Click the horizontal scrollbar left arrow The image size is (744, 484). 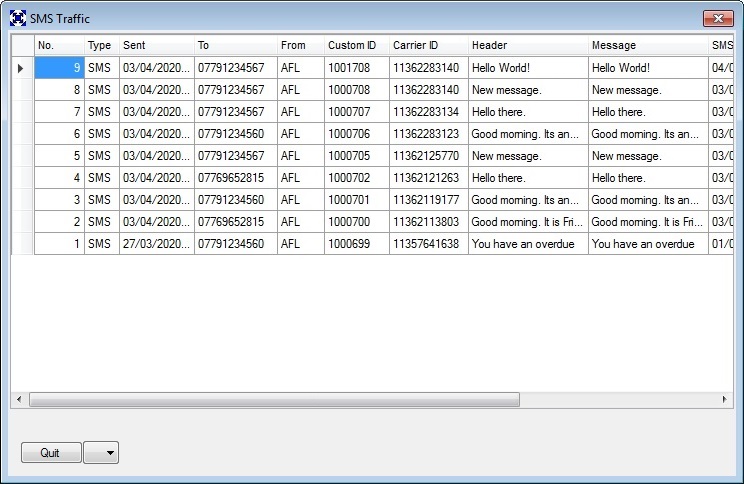point(19,399)
